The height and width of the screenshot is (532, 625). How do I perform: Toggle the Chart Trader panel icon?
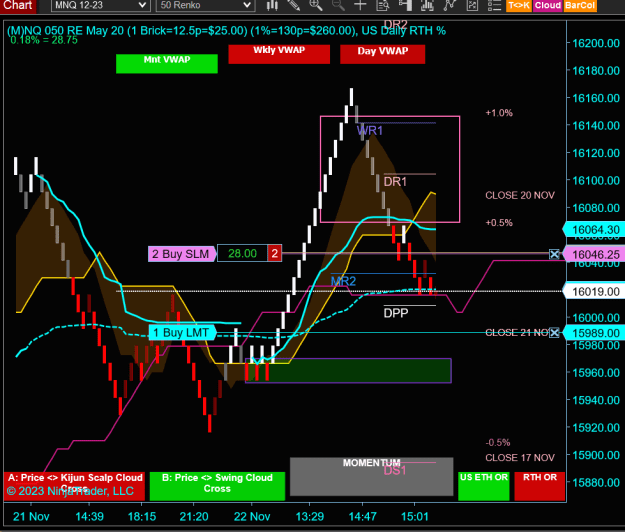pos(405,5)
